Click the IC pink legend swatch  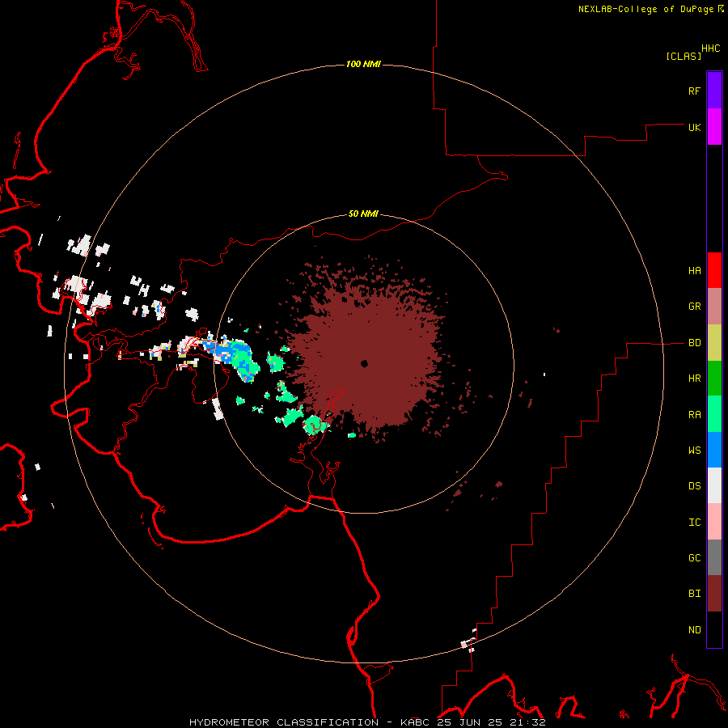click(714, 522)
